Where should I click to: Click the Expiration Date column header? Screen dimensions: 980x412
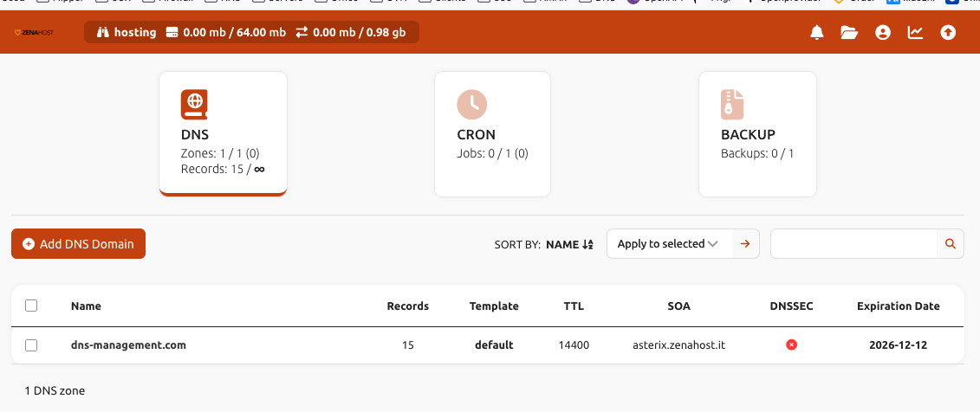click(x=899, y=306)
